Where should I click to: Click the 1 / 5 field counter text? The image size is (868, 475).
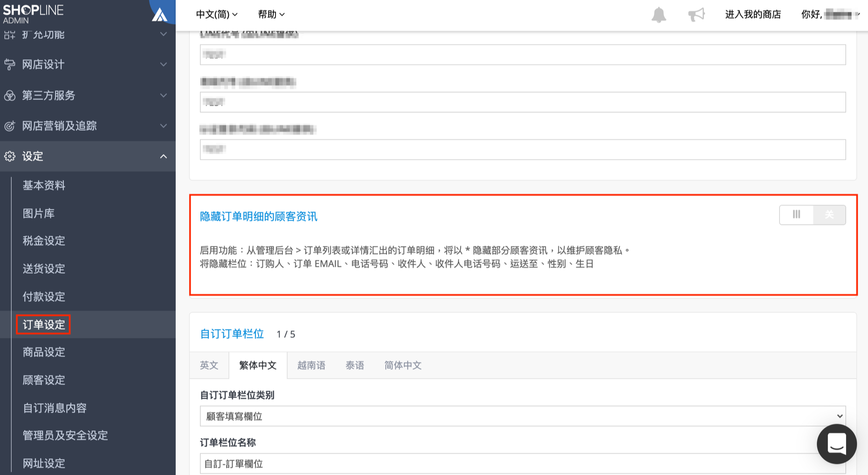[286, 335]
